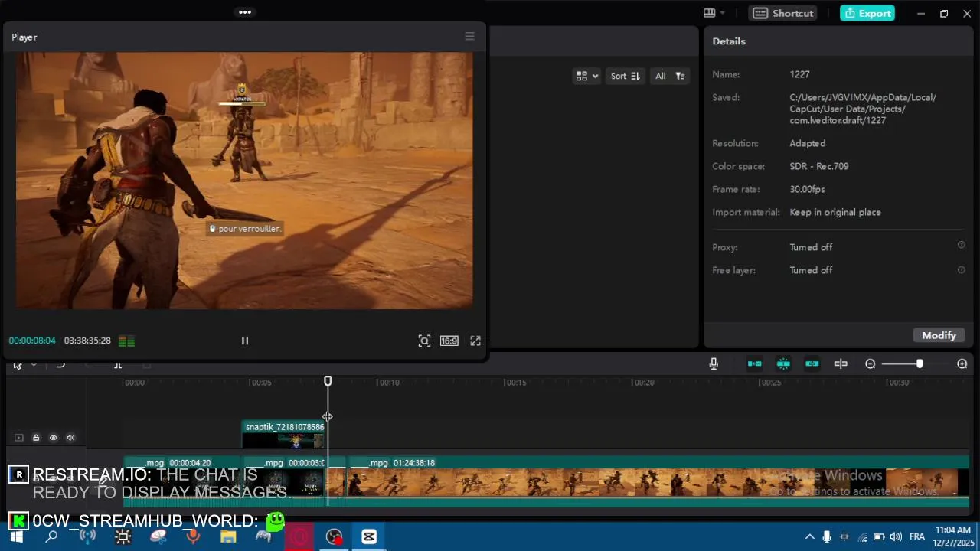Open the Shortcut panel
This screenshot has height=551, width=980.
point(783,13)
